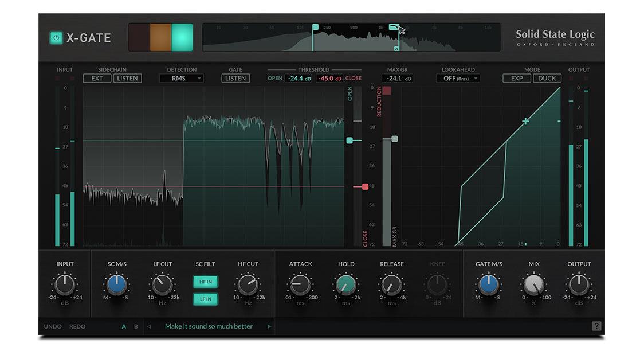This screenshot has height=351, width=644.
Task: Go to the previous preset with left arrow
Action: click(149, 326)
